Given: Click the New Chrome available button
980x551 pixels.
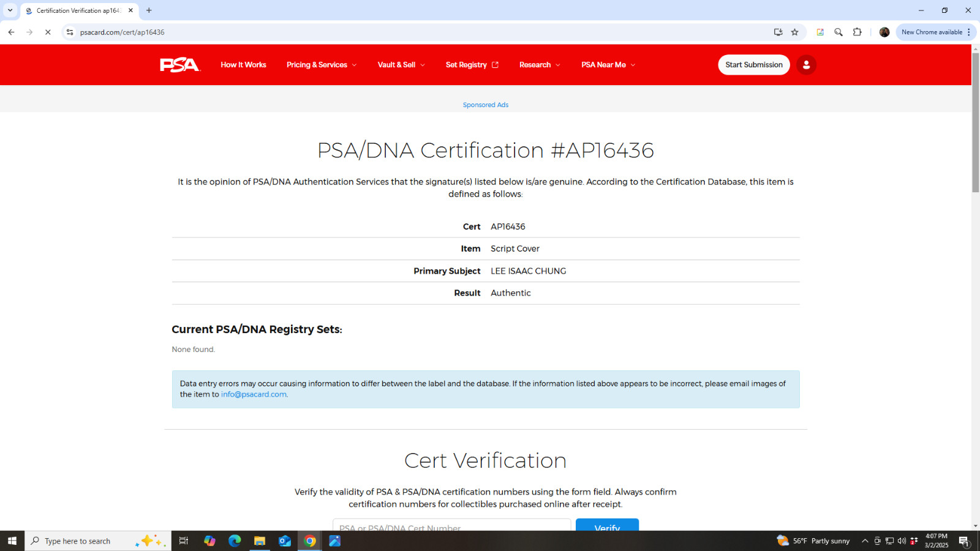Looking at the screenshot, I should coord(932,32).
